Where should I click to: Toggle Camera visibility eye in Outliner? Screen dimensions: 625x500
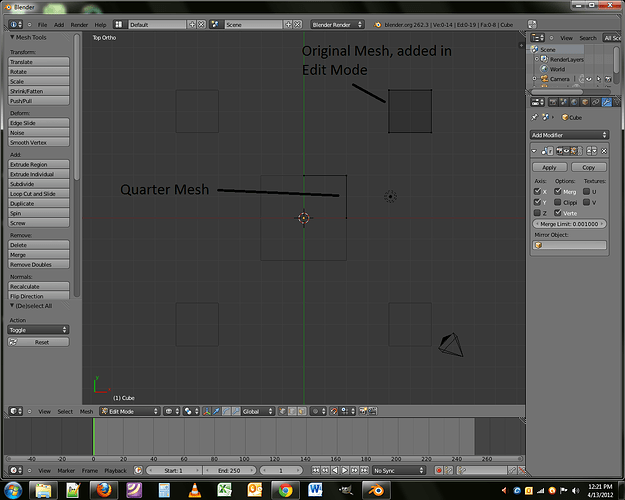coord(589,79)
